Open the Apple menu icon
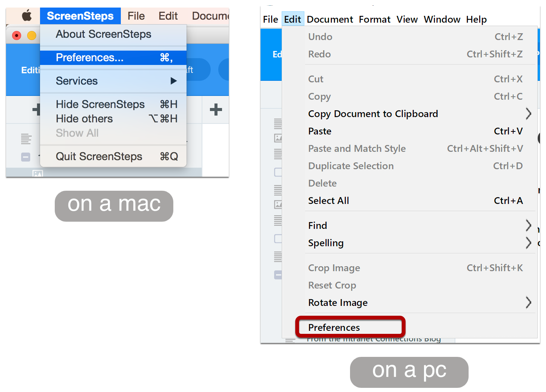Viewport: 546px width, 392px height. pyautogui.click(x=27, y=16)
